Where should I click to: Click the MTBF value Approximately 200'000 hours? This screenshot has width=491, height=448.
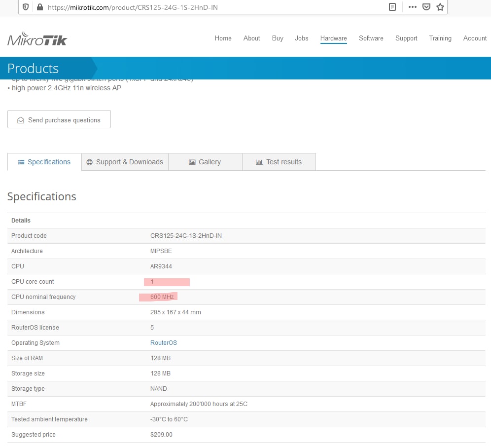pos(199,404)
